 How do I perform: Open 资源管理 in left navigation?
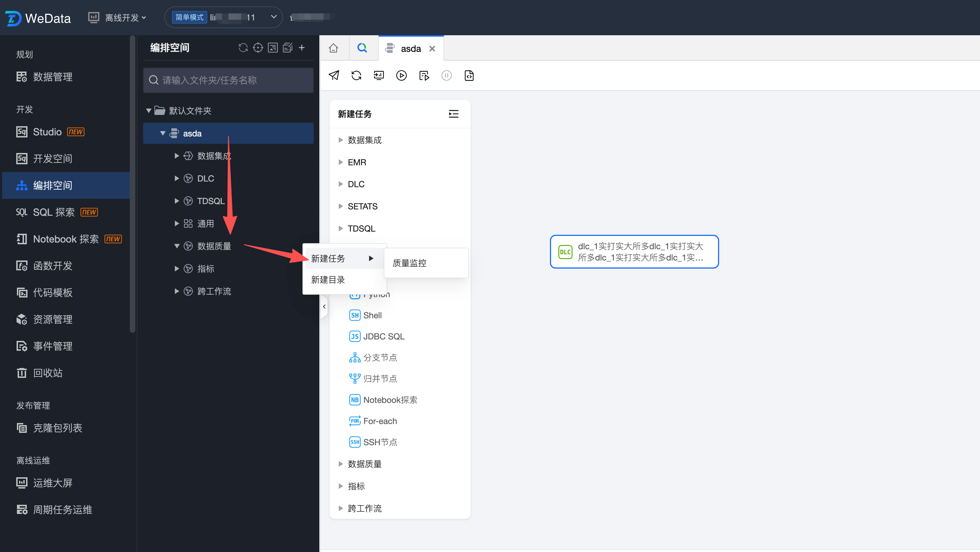tap(53, 319)
